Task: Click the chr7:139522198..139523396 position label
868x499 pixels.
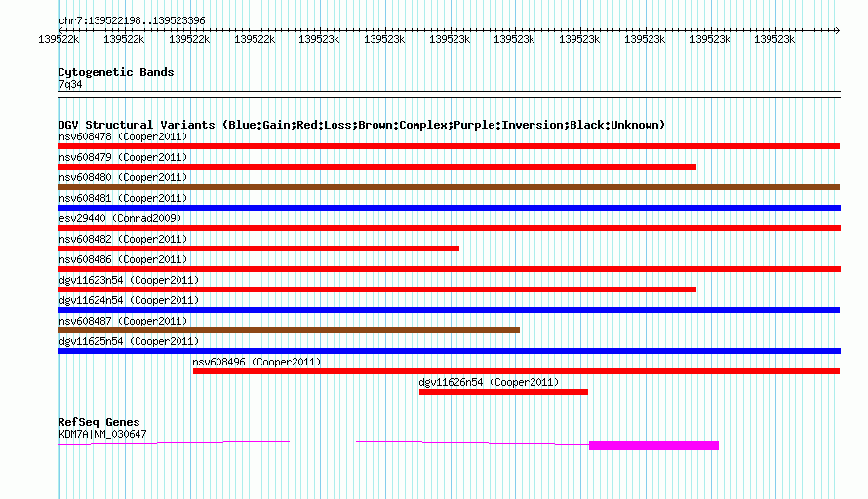Action: [132, 20]
